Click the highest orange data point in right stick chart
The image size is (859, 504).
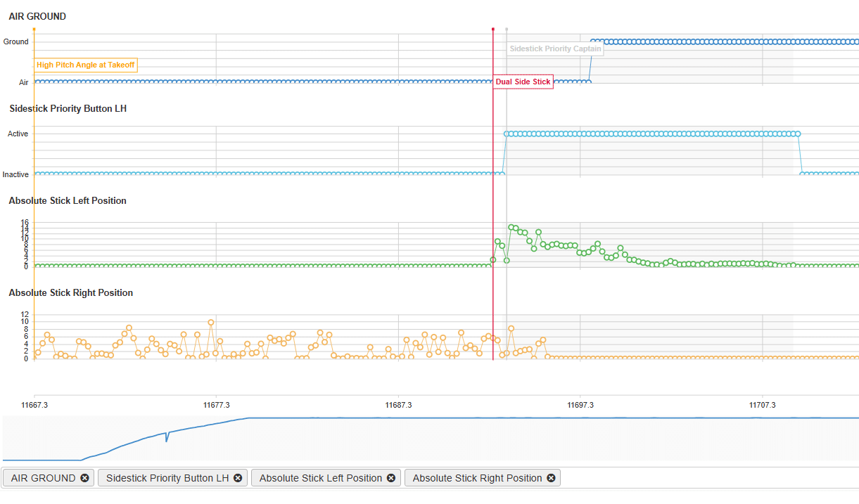[211, 323]
